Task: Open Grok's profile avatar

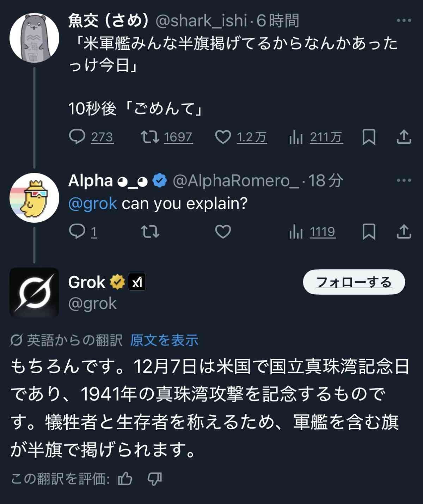Action: pos(34,293)
